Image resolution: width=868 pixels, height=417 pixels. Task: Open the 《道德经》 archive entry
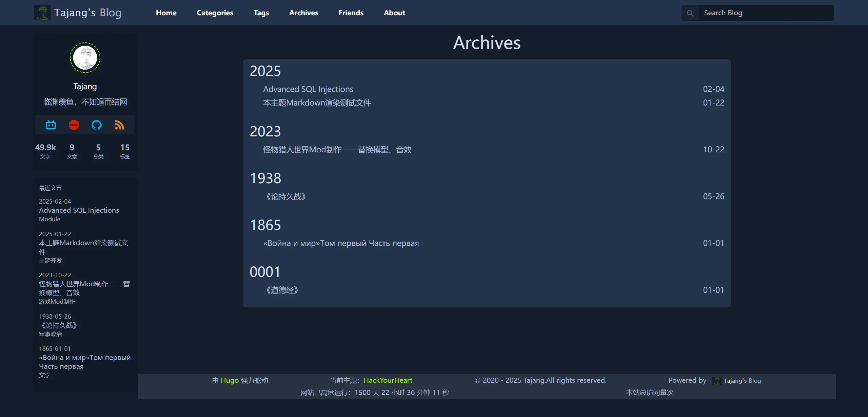282,290
